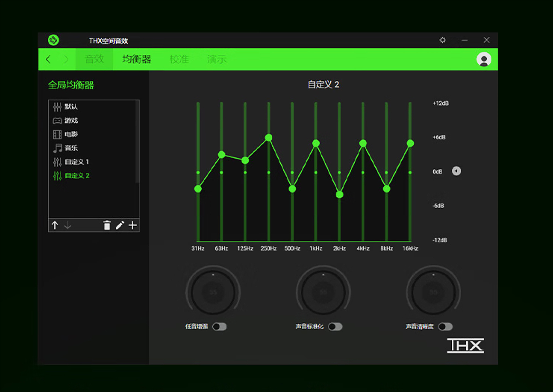The width and height of the screenshot is (553, 392).
Task: Enable the 声音标准化 normalization switch
Action: pos(335,327)
